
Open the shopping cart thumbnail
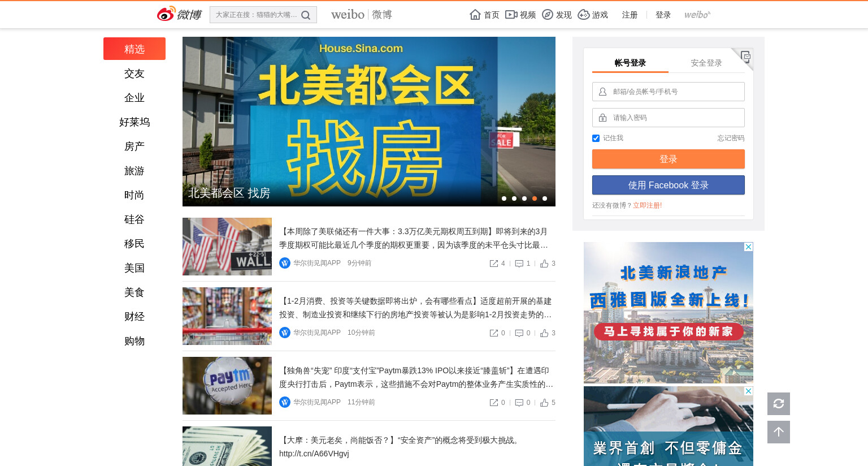(227, 316)
